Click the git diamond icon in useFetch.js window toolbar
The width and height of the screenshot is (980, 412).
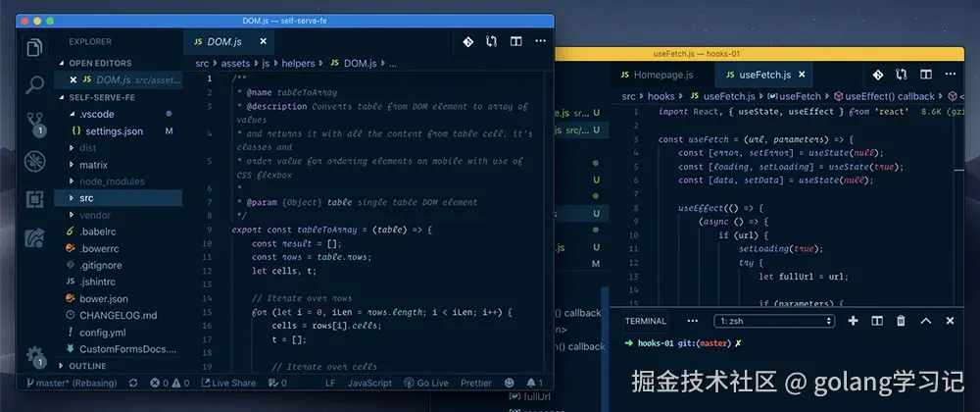point(877,75)
